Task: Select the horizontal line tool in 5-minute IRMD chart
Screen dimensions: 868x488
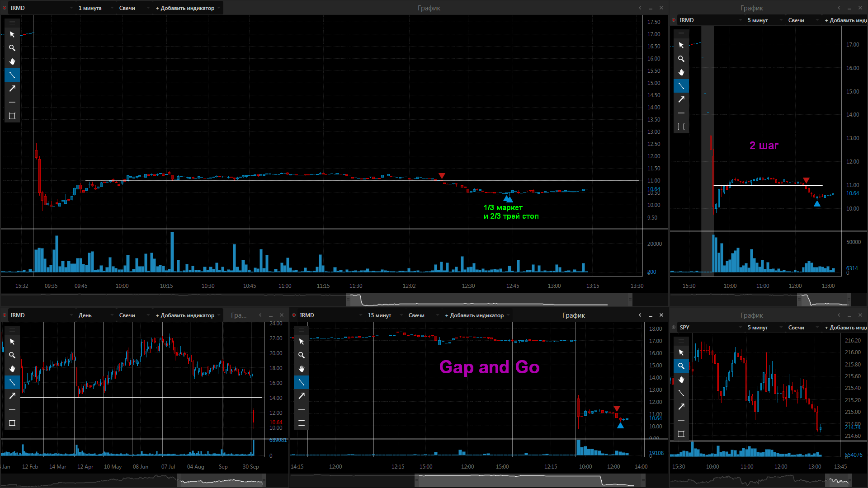Action: (681, 113)
